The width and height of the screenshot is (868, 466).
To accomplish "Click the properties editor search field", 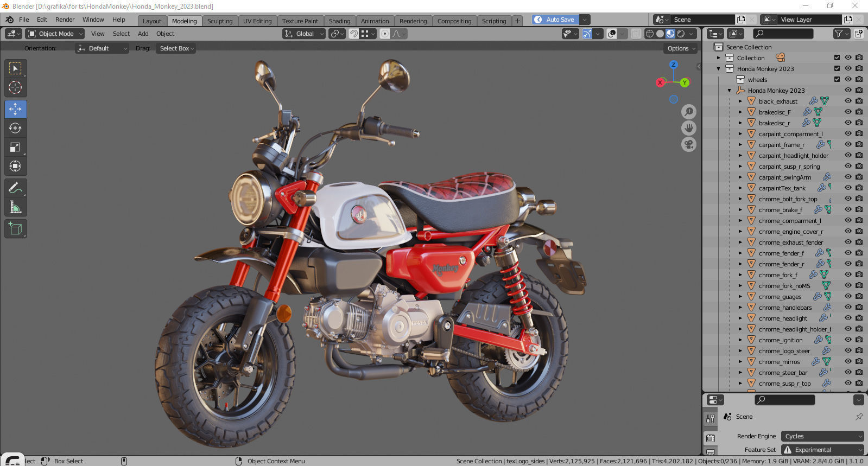I will click(785, 400).
